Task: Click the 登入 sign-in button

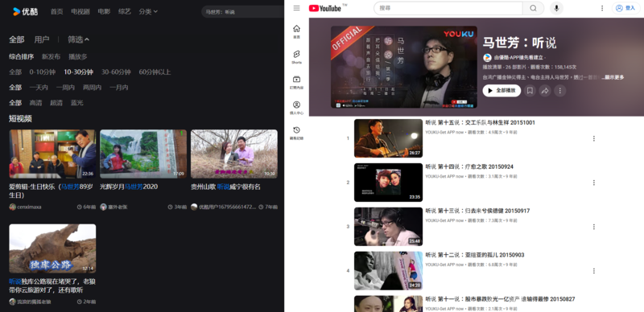Action: click(x=625, y=8)
